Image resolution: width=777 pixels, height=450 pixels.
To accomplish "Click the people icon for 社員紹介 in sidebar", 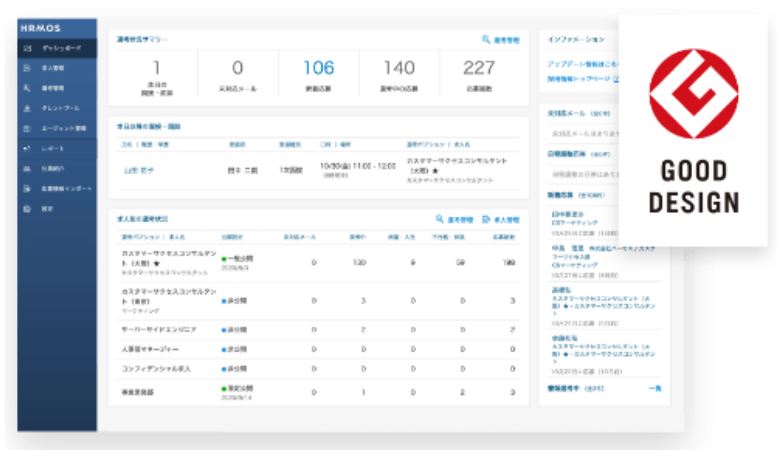I will [x=27, y=169].
